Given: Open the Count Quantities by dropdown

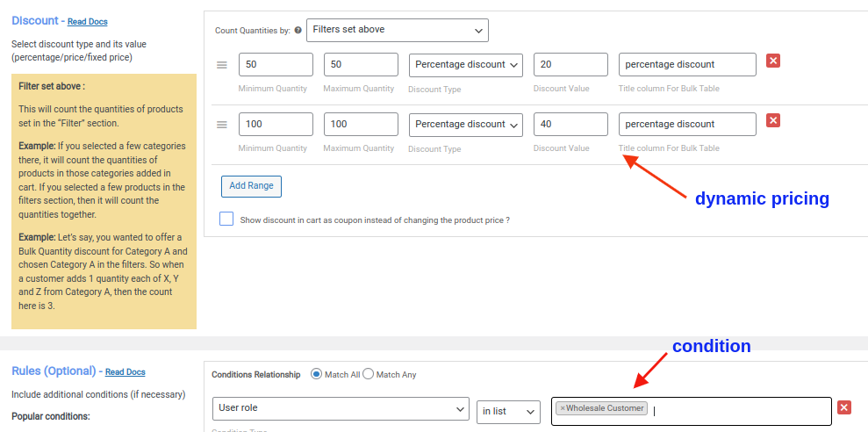Looking at the screenshot, I should [398, 30].
